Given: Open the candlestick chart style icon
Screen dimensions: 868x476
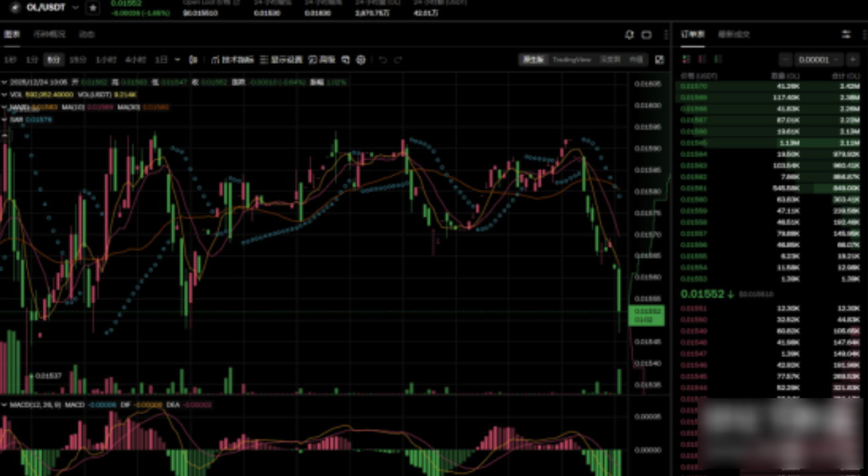Looking at the screenshot, I should pyautogui.click(x=193, y=60).
